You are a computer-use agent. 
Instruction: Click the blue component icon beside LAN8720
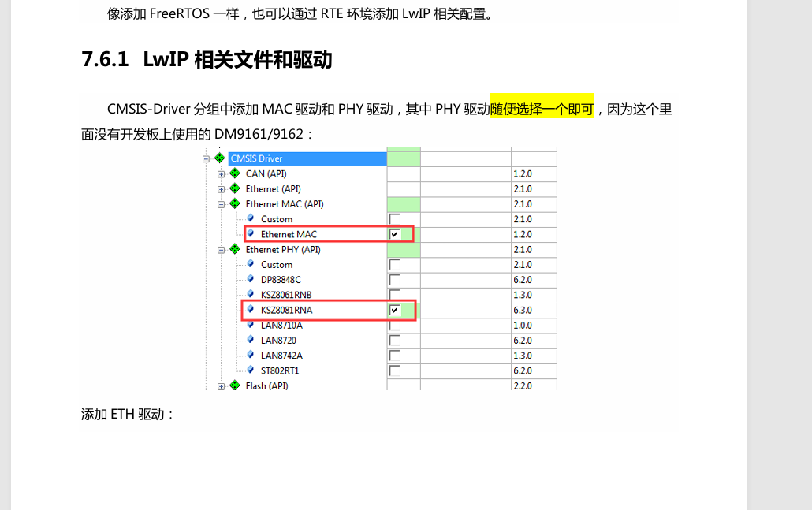(251, 340)
